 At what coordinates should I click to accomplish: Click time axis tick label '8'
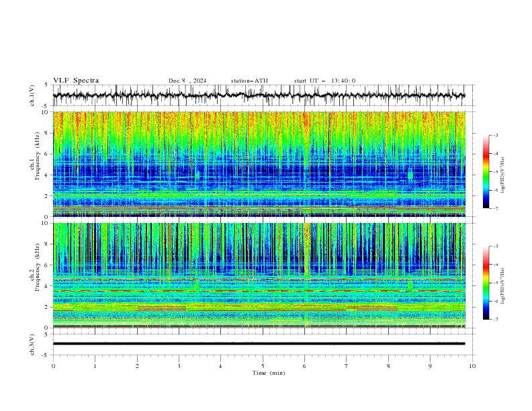click(388, 366)
